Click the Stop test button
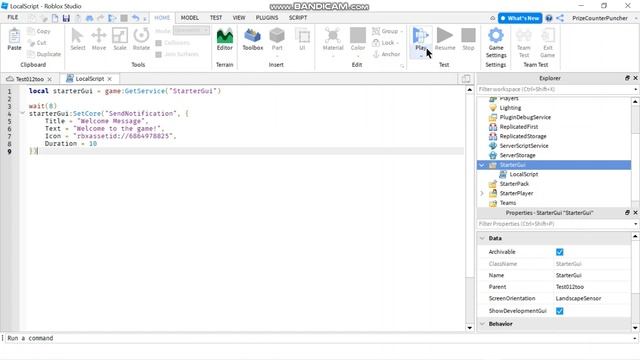Screen dimensions: 640x360 468,39
